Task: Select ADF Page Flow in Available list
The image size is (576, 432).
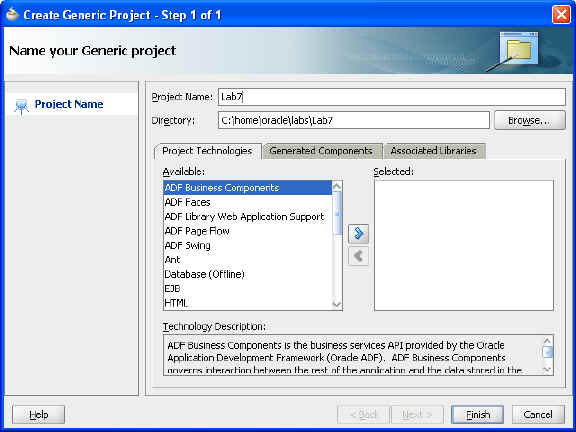Action: (x=248, y=231)
